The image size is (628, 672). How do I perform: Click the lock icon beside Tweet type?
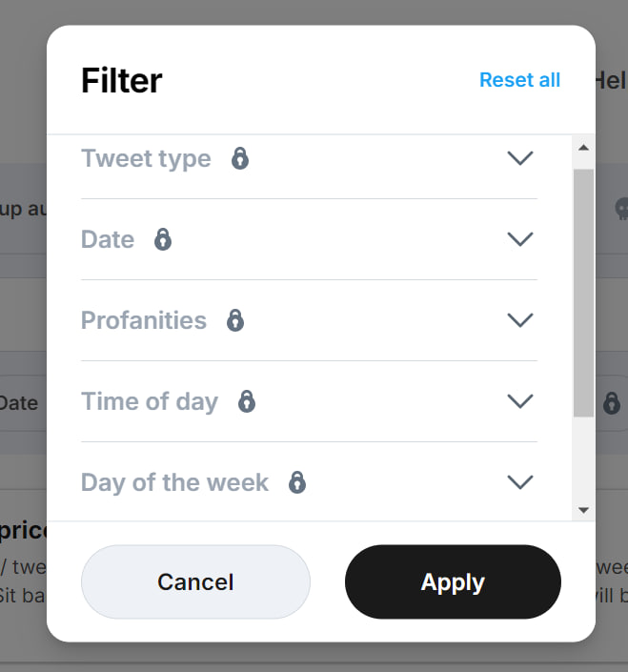(240, 158)
